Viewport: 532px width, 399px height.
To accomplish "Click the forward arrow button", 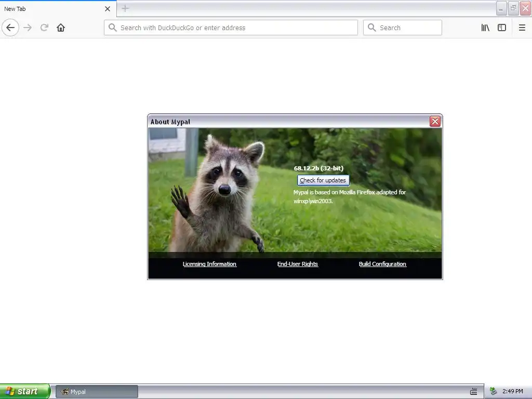I will point(28,28).
